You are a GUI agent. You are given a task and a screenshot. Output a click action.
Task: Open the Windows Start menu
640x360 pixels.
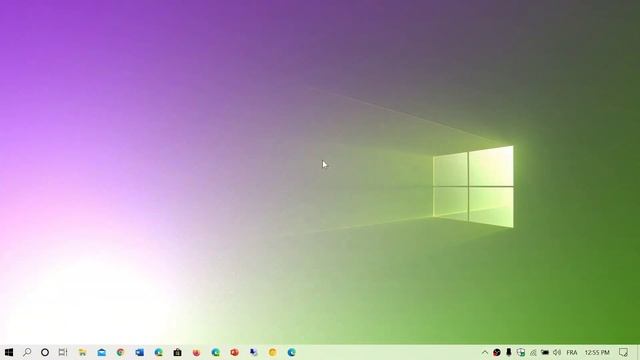[9, 352]
